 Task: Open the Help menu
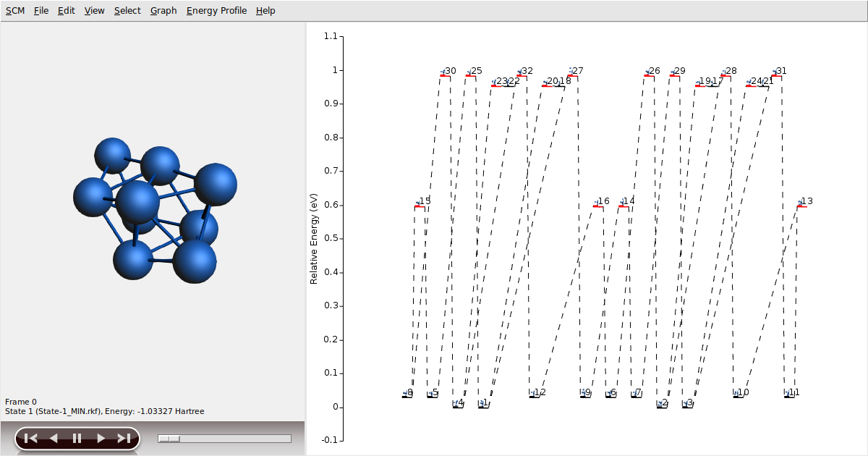[265, 11]
